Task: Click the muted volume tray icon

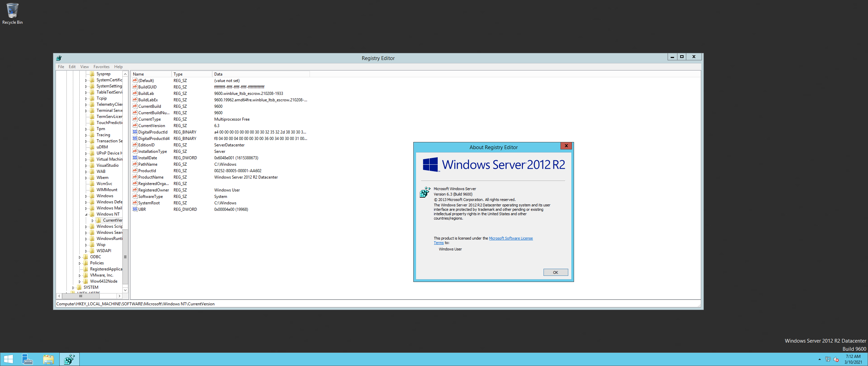Action: click(x=836, y=359)
